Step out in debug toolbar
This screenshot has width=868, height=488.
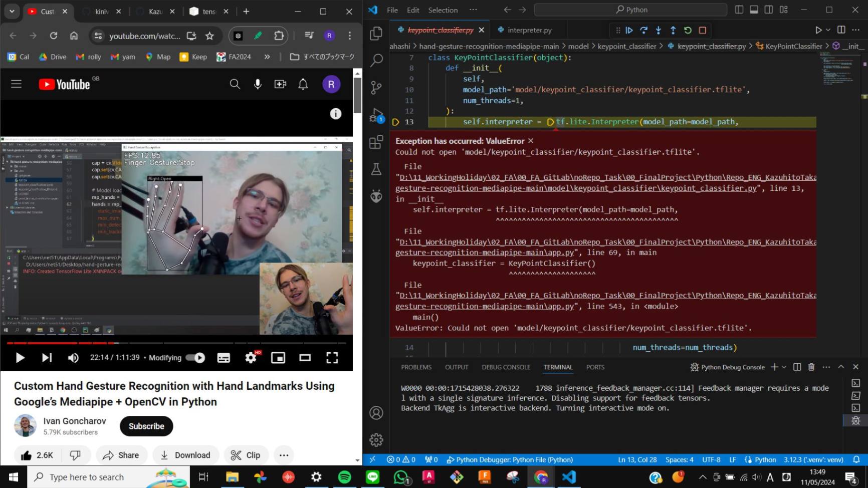pos(673,30)
